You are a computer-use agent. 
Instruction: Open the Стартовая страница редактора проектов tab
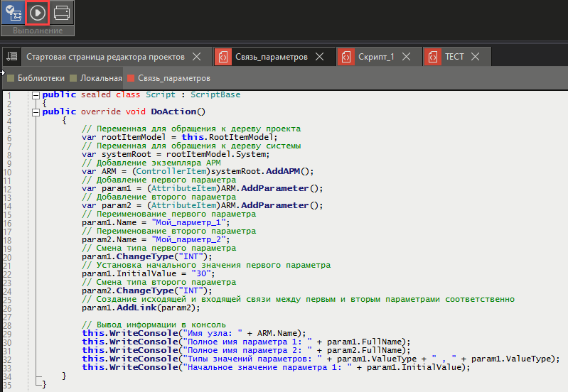[105, 57]
